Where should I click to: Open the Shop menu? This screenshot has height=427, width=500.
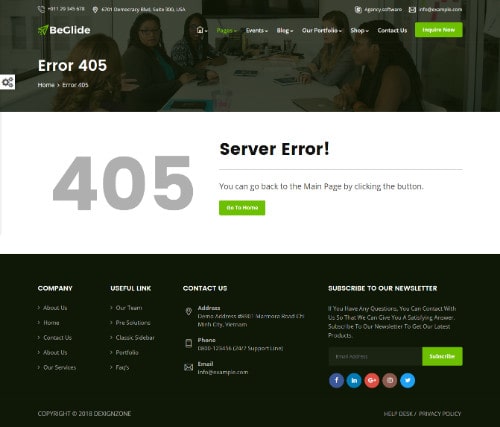pos(359,30)
